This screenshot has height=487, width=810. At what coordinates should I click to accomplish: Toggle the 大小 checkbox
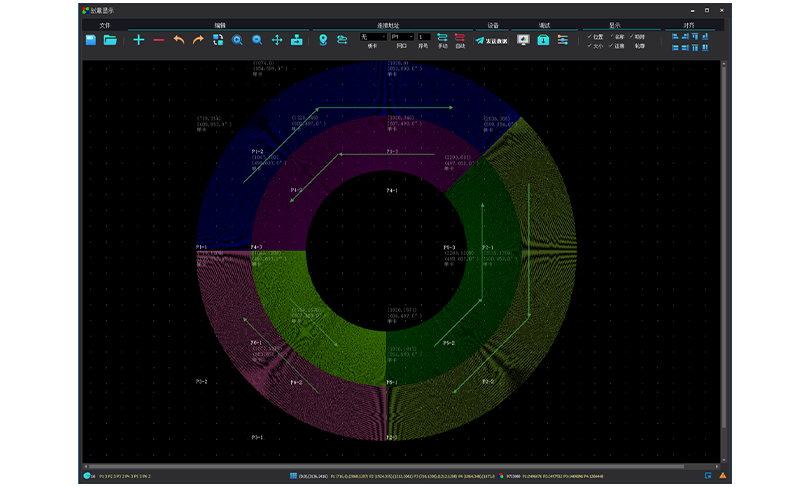click(590, 45)
